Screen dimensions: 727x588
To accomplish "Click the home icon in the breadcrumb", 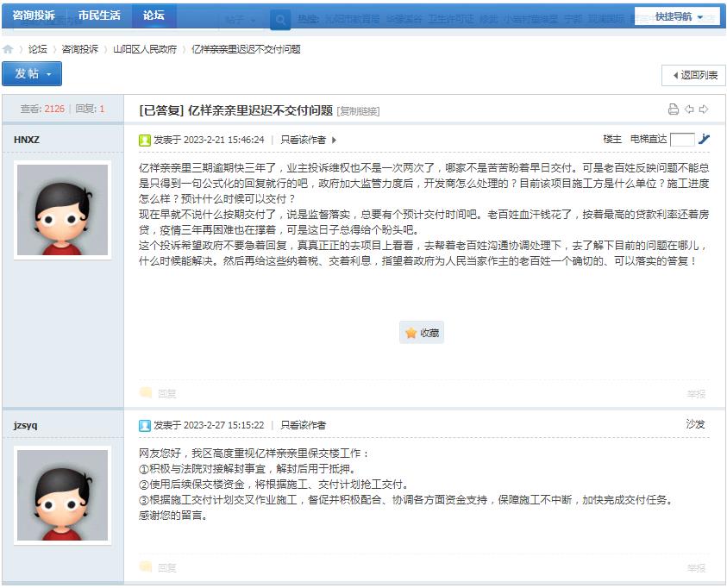I will coord(8,50).
